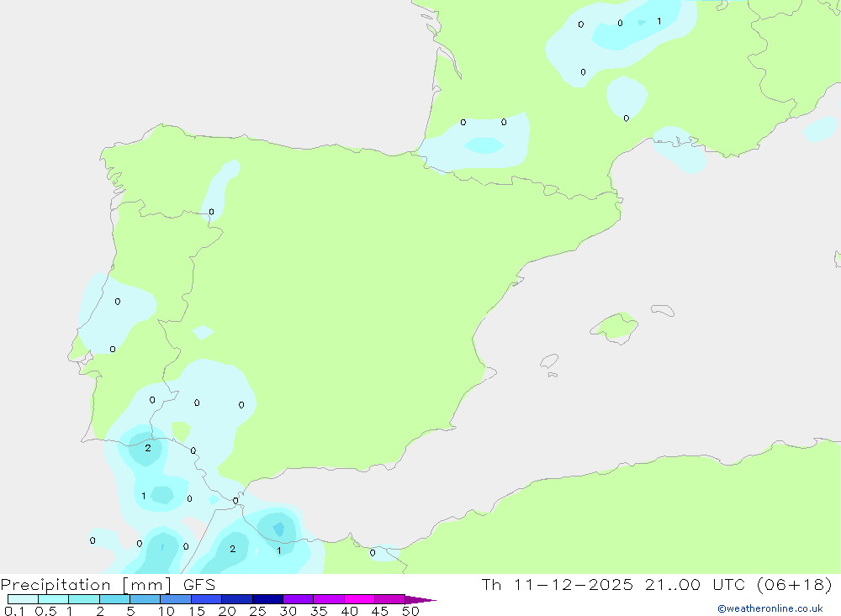Viewport: 841px width, 616px height.
Task: Click the "30" legend scale label
Action: click(x=288, y=611)
